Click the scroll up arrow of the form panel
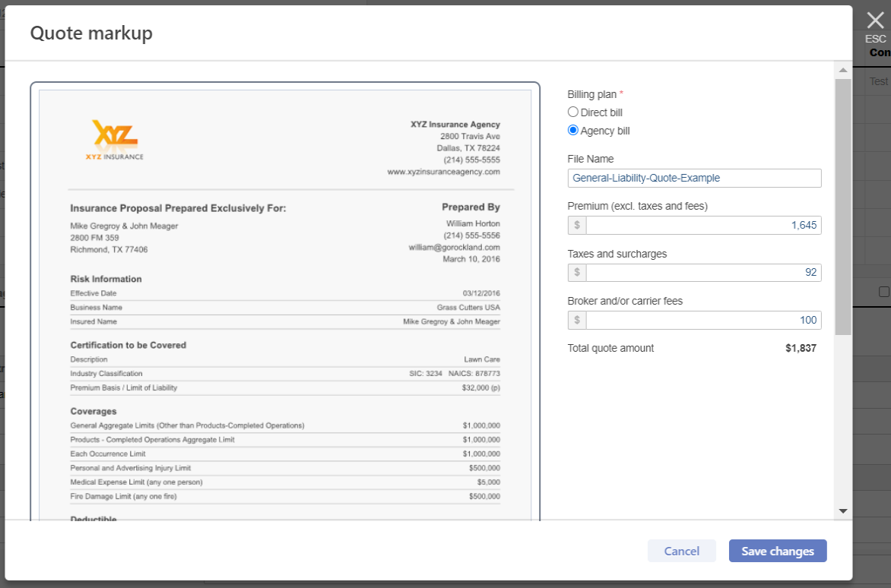 click(x=842, y=71)
